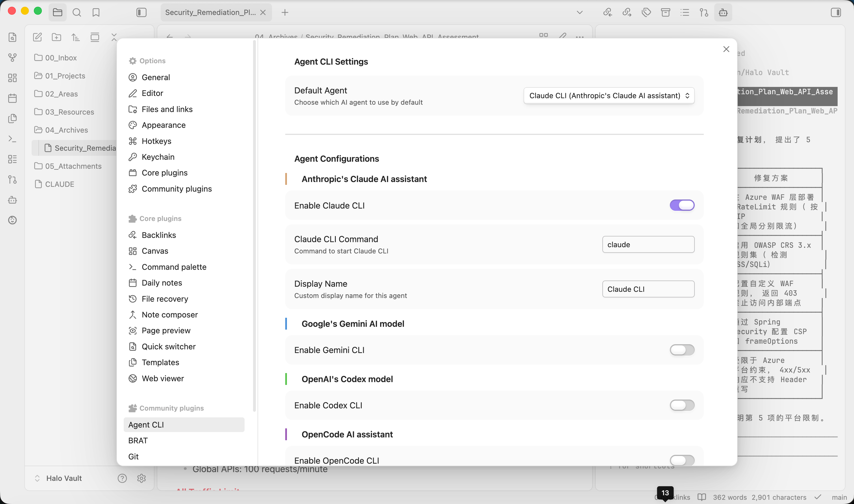Disable the Enable Claude CLI toggle
The width and height of the screenshot is (854, 504).
pyautogui.click(x=682, y=205)
